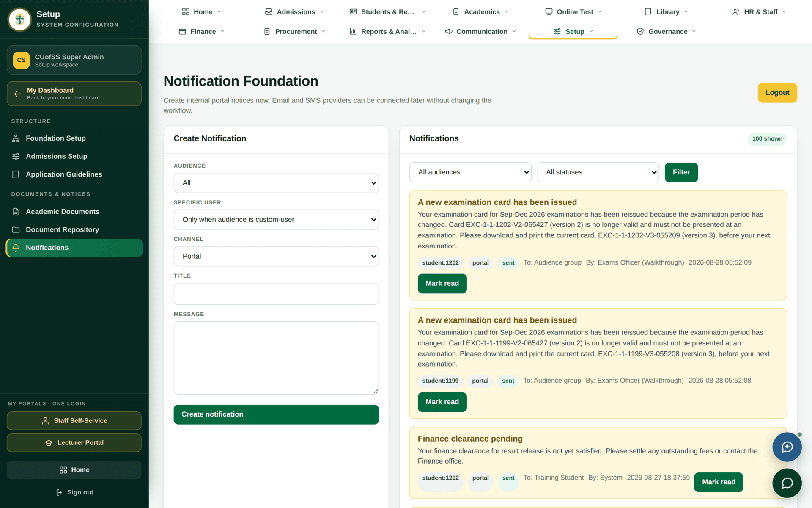Click the Library book icon
The image size is (812, 508).
click(648, 12)
